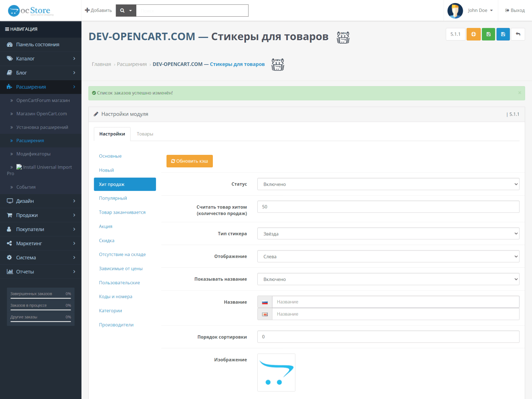Expand the Дизайн menu
The image size is (532, 399).
(41, 201)
